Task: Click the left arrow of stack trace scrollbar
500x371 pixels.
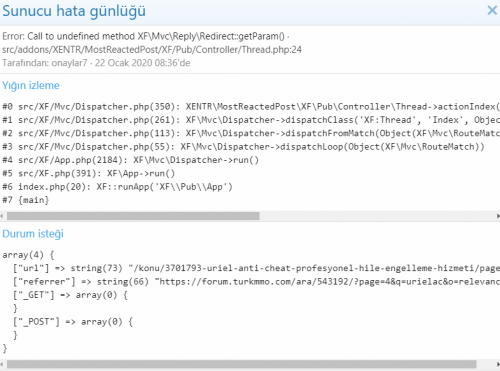Action: [2, 216]
